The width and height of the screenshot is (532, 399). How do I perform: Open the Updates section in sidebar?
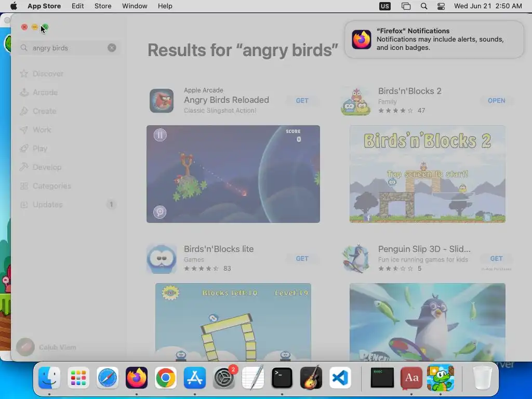68,205
